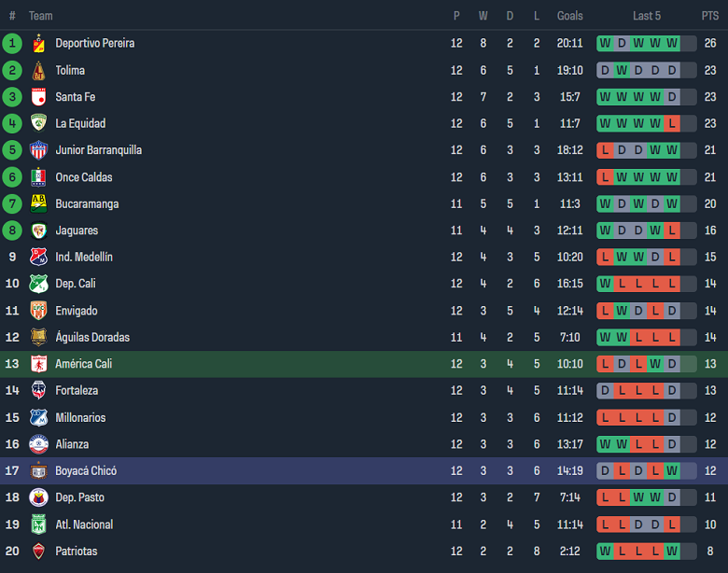Open the Once Caldas team link

(x=86, y=177)
